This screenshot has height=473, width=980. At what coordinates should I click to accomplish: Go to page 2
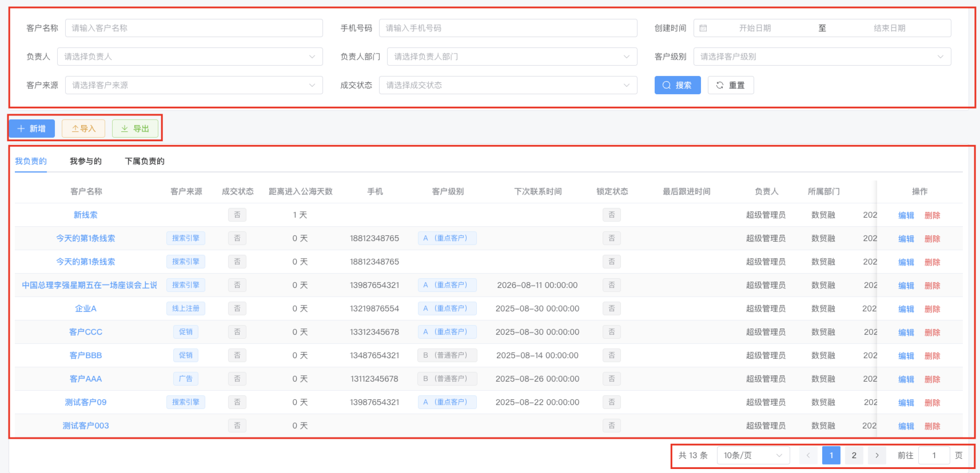click(854, 455)
